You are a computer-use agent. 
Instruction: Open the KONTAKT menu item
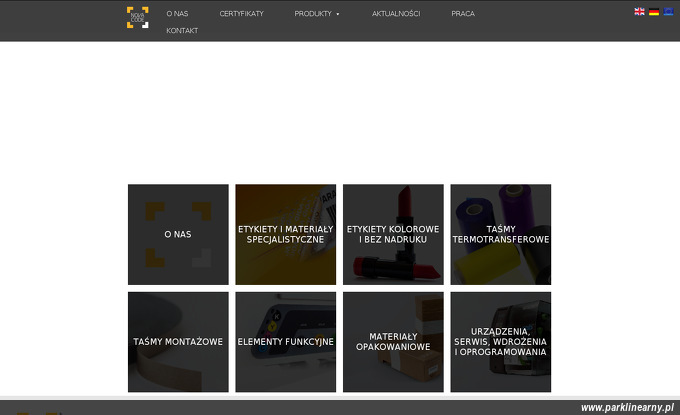pos(182,31)
